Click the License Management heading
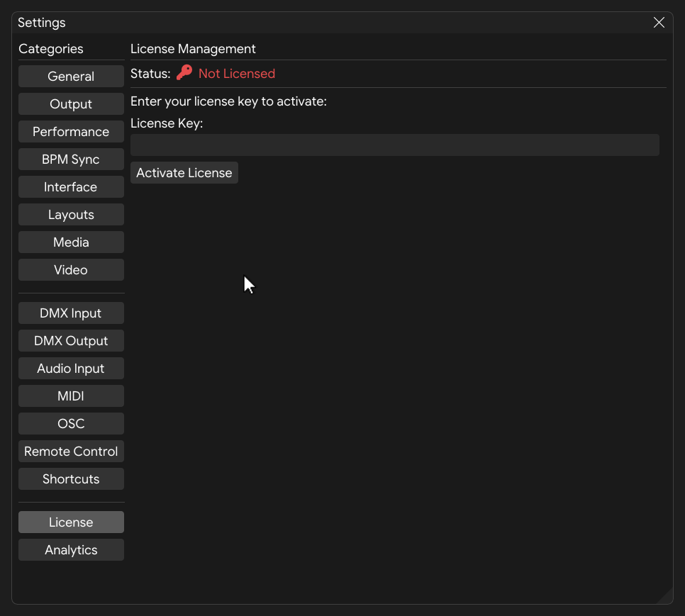Screen dimensions: 685x616 pos(193,49)
